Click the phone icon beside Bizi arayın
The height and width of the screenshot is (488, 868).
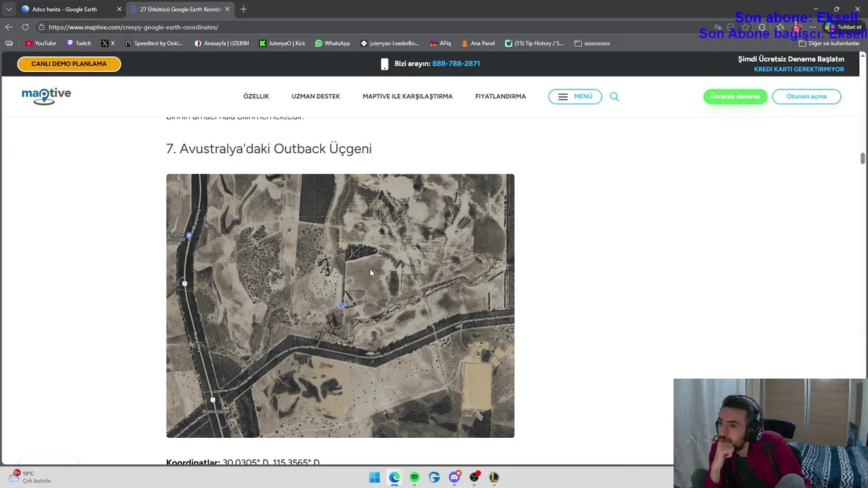[x=384, y=64]
